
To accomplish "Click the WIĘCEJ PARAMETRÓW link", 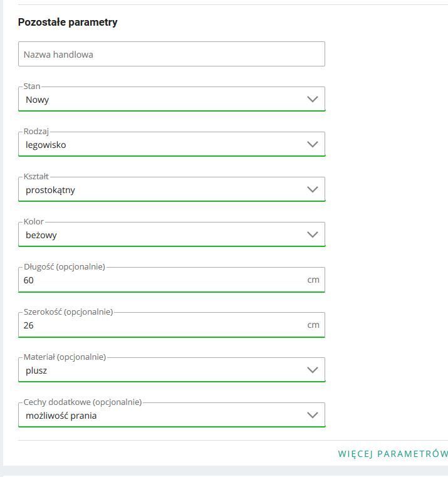I will (392, 454).
